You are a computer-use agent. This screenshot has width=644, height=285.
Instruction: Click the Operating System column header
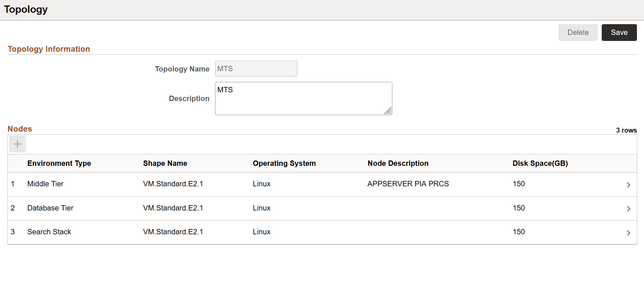pos(284,163)
